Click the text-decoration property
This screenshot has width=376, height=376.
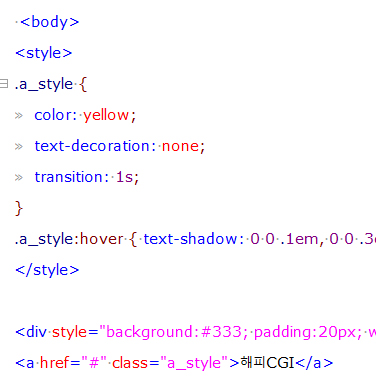(92, 146)
